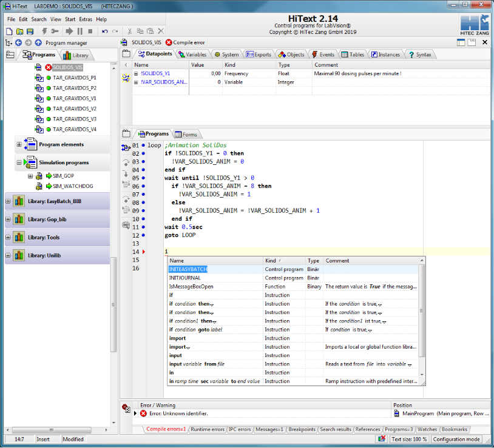Expand Library: Unilib section
This screenshot has width=494, height=448.
pos(8,255)
